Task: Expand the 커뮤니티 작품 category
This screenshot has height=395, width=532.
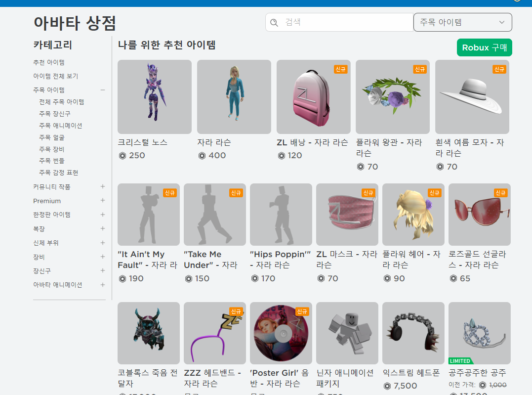Action: [102, 186]
